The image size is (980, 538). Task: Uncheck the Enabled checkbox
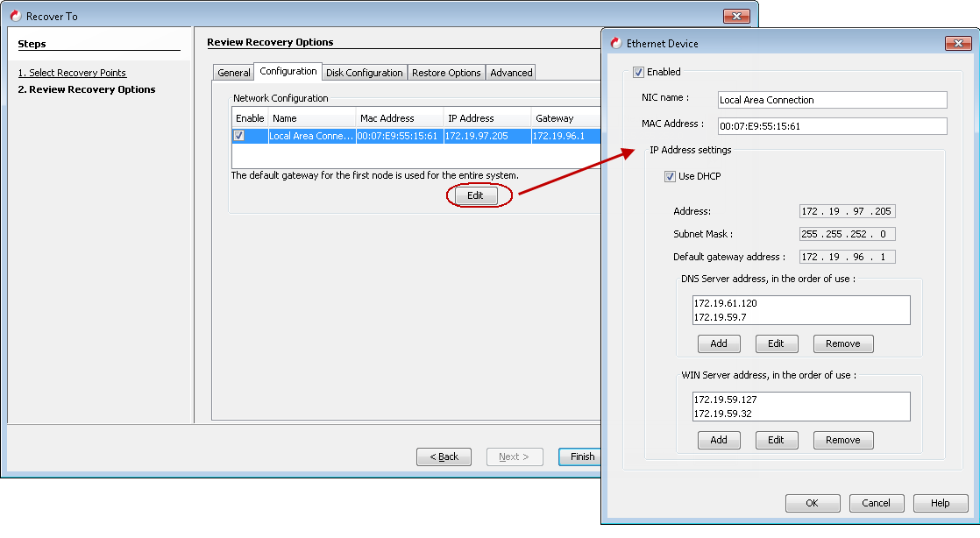(639, 72)
